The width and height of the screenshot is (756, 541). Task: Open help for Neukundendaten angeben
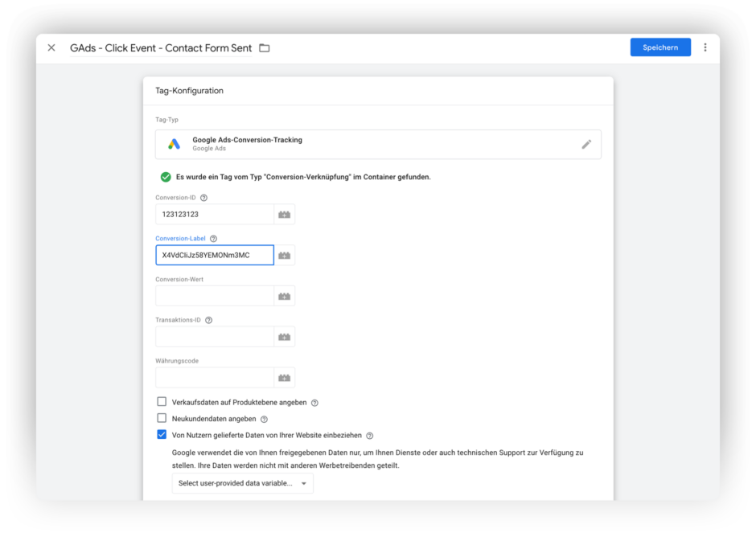[265, 419]
